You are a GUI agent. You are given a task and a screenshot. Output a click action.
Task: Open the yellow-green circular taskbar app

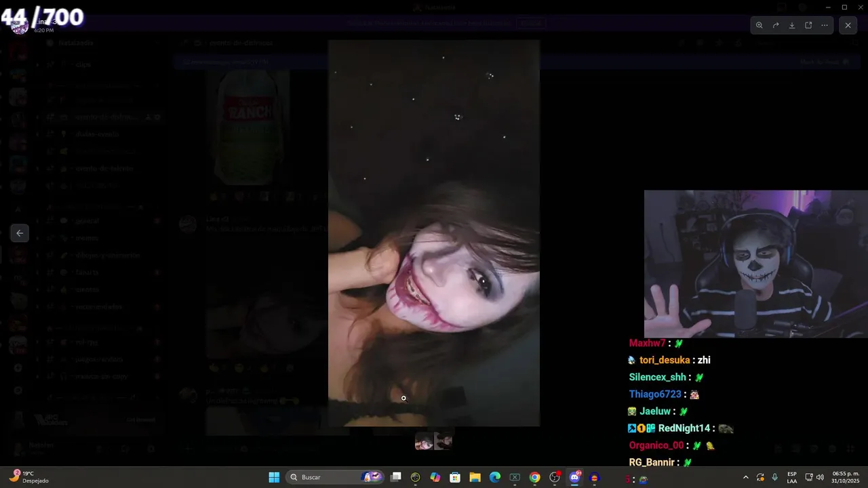(416, 477)
